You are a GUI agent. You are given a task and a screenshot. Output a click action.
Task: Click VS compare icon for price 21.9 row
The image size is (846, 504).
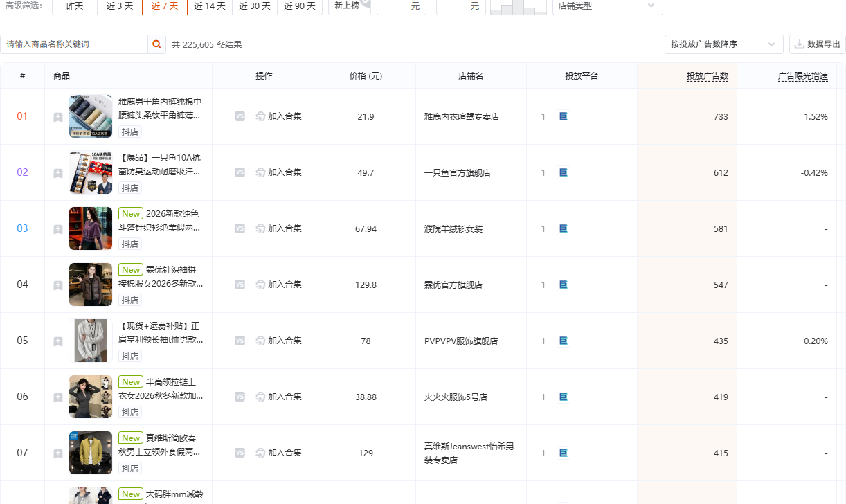(x=240, y=116)
